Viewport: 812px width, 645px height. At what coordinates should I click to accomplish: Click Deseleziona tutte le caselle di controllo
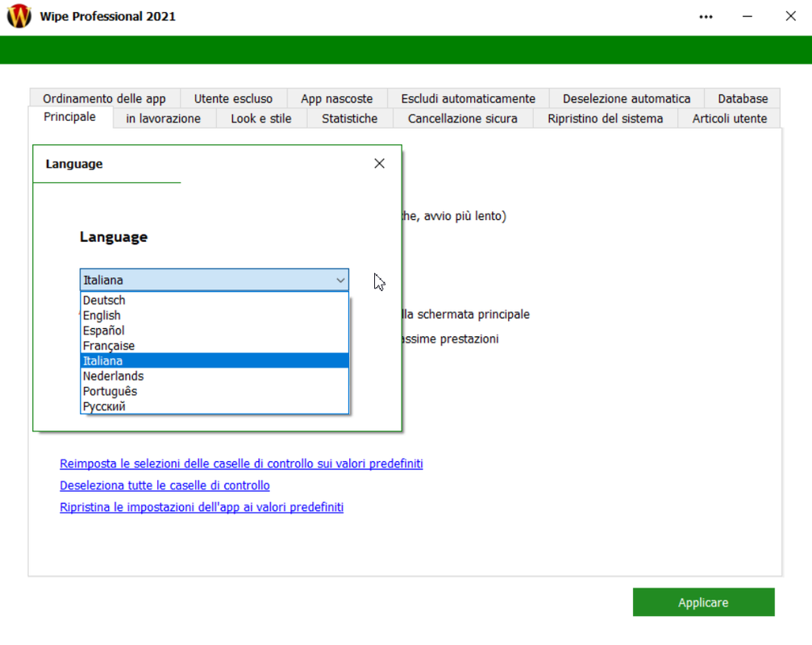point(164,485)
